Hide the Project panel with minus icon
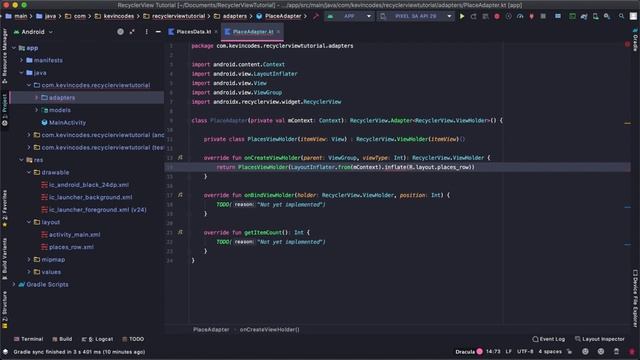640x360 pixels. (x=158, y=31)
